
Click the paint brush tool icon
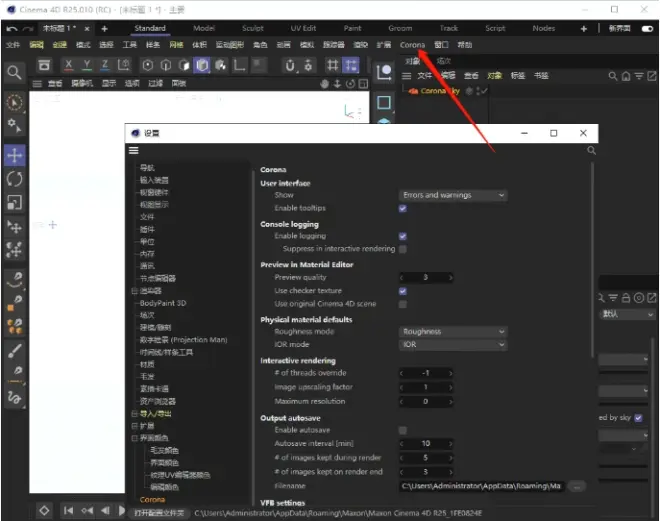click(x=14, y=351)
